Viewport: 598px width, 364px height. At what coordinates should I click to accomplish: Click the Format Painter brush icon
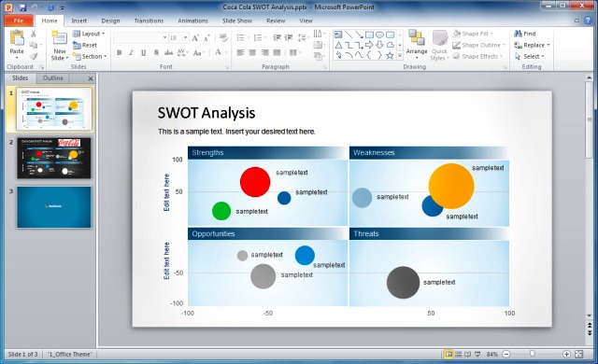[x=34, y=56]
